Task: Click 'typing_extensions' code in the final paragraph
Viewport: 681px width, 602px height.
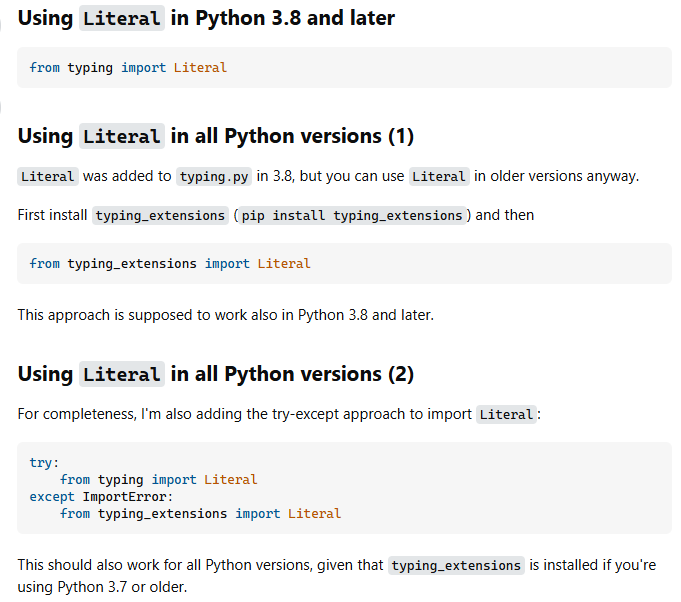Action: click(x=456, y=566)
